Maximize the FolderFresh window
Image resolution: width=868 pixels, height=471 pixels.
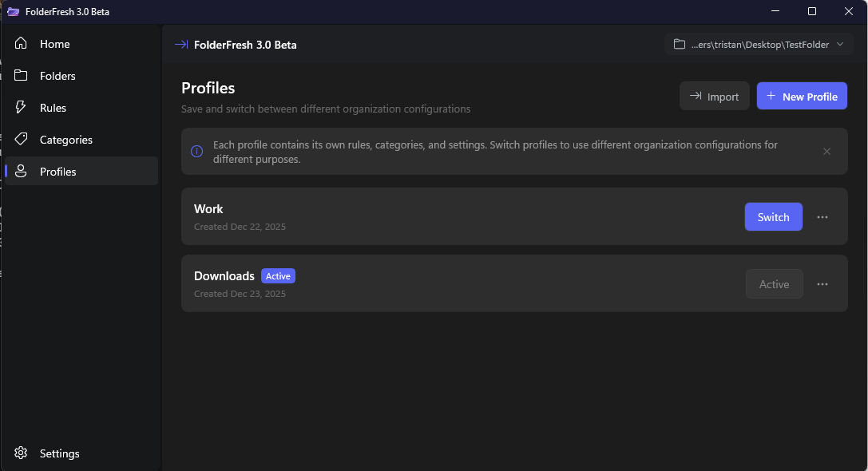[x=812, y=11]
